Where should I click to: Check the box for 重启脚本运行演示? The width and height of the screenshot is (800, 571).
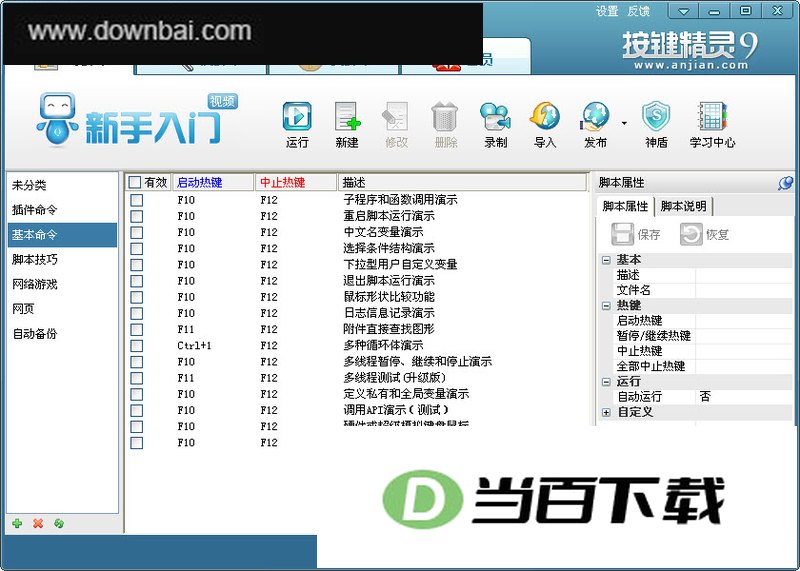click(136, 216)
